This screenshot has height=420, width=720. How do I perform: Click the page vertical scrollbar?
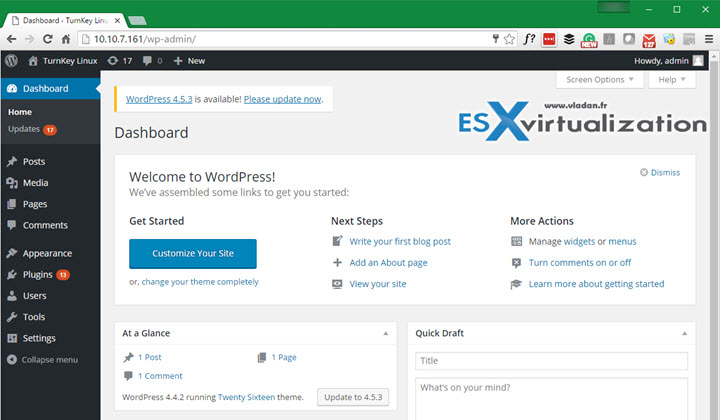pyautogui.click(x=714, y=234)
